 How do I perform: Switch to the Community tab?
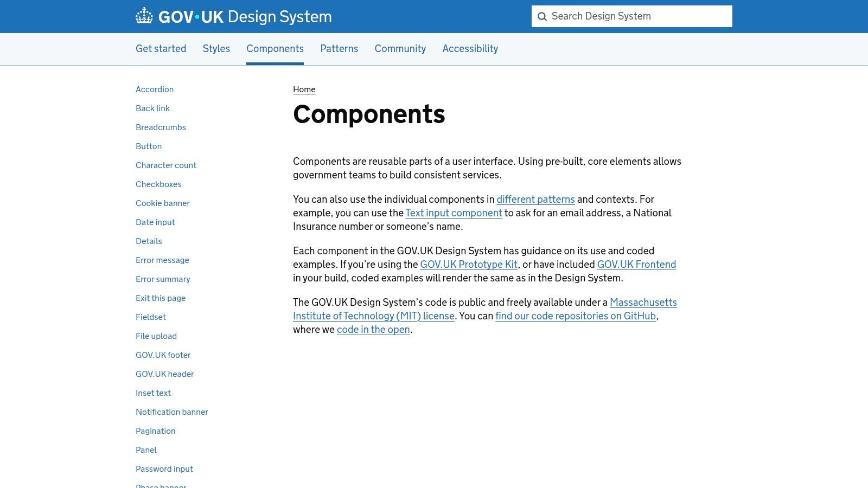(400, 49)
